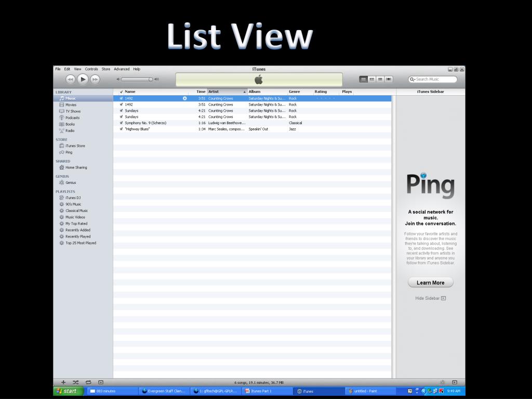The image size is (532, 399).
Task: Click the checkmark column header
Action: [x=121, y=91]
